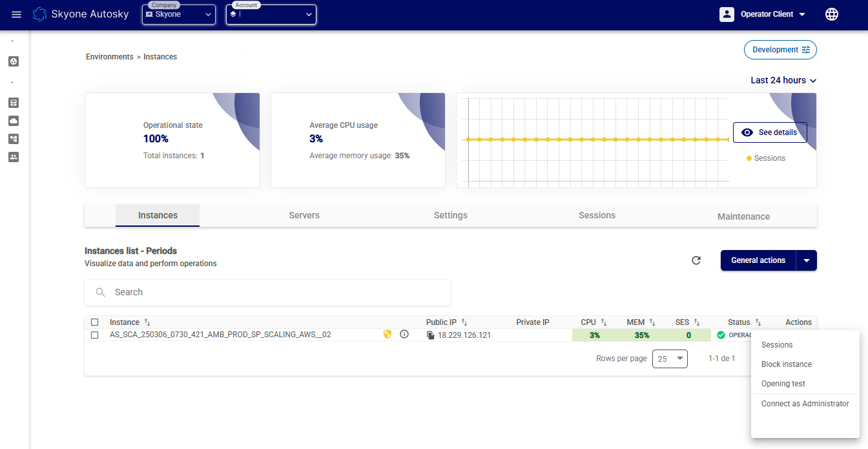Refresh the instances list
This screenshot has width=868, height=449.
click(x=696, y=260)
